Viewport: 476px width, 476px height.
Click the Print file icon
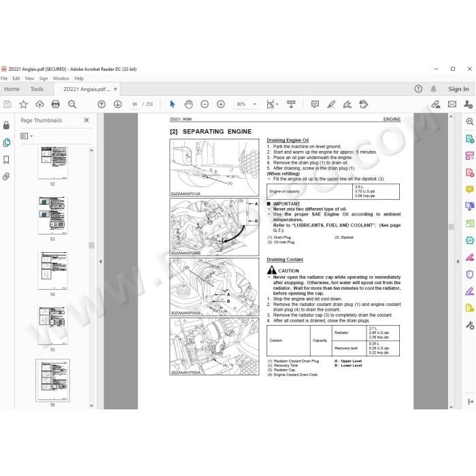(x=56, y=105)
